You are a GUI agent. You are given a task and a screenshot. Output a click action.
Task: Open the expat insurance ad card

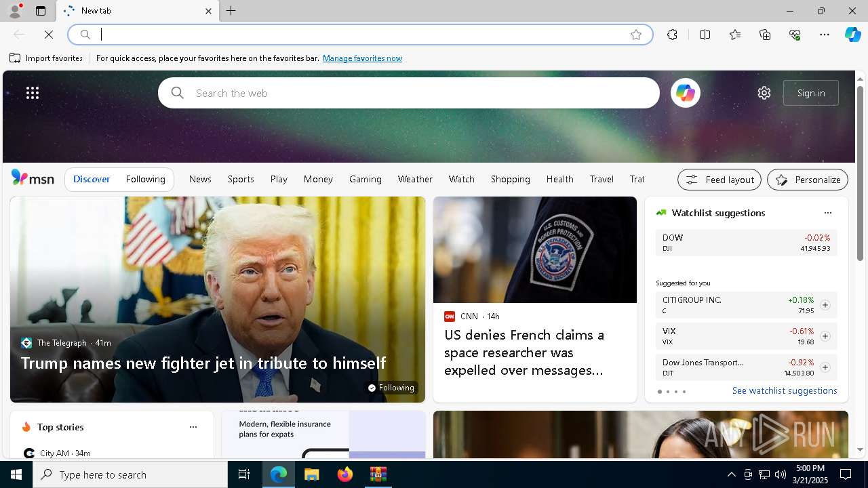[x=323, y=434]
